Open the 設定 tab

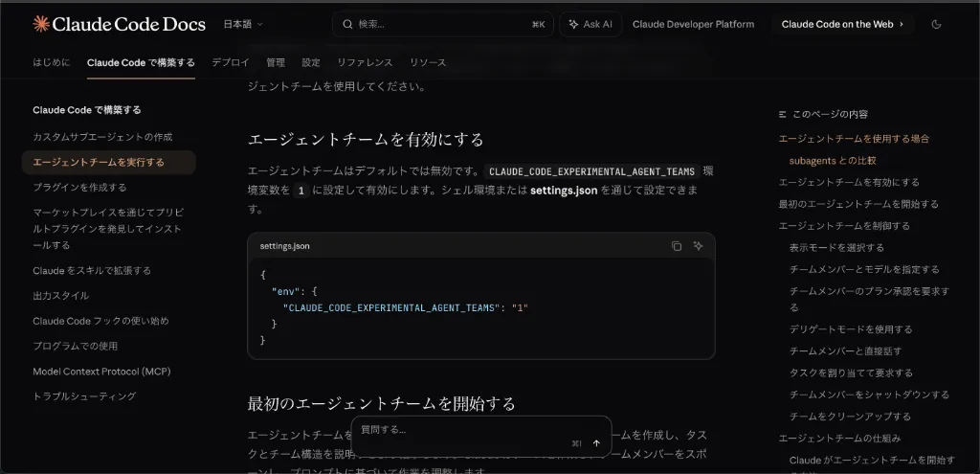click(x=311, y=62)
